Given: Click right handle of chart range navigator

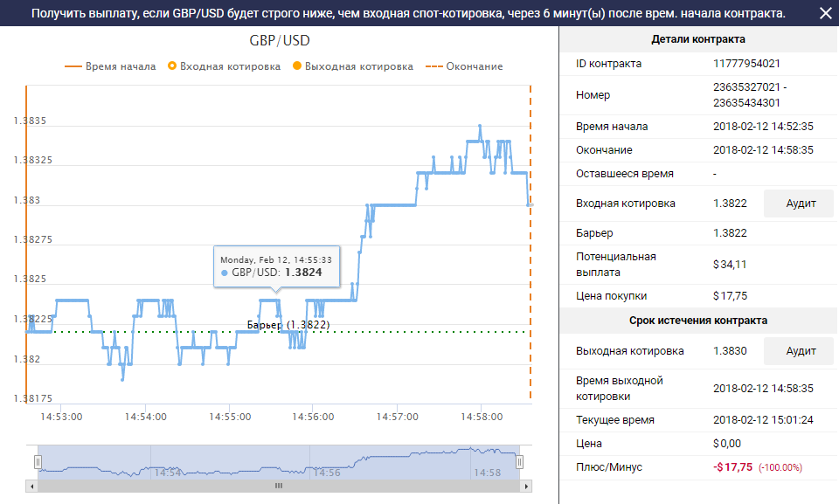Looking at the screenshot, I should coord(519,462).
